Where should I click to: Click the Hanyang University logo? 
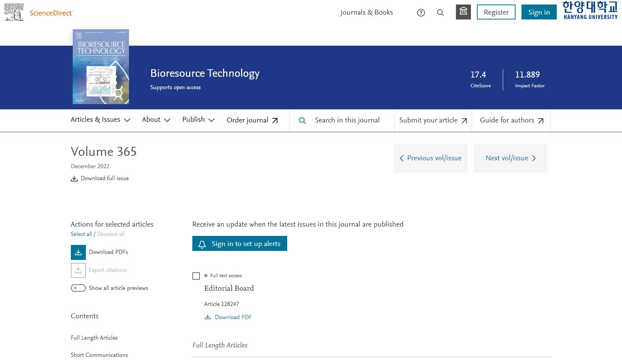pos(590,10)
